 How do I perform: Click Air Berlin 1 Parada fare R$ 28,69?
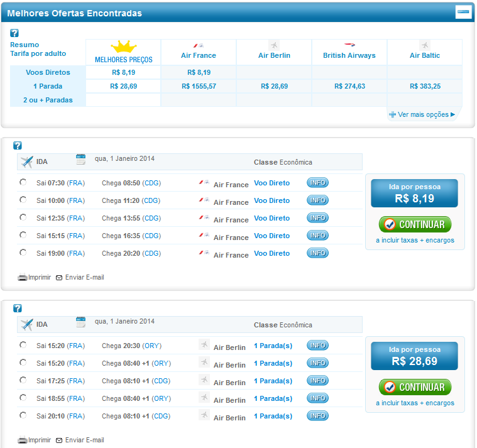pyautogui.click(x=275, y=86)
